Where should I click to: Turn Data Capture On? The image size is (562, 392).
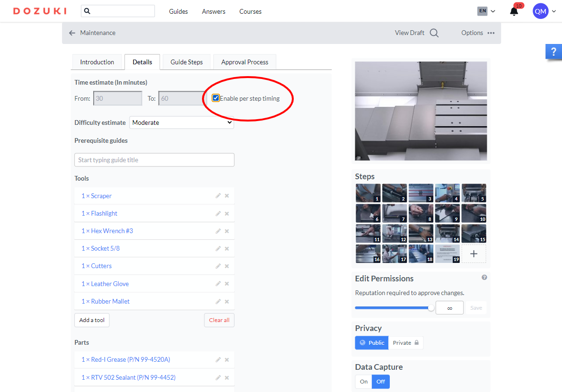point(363,382)
